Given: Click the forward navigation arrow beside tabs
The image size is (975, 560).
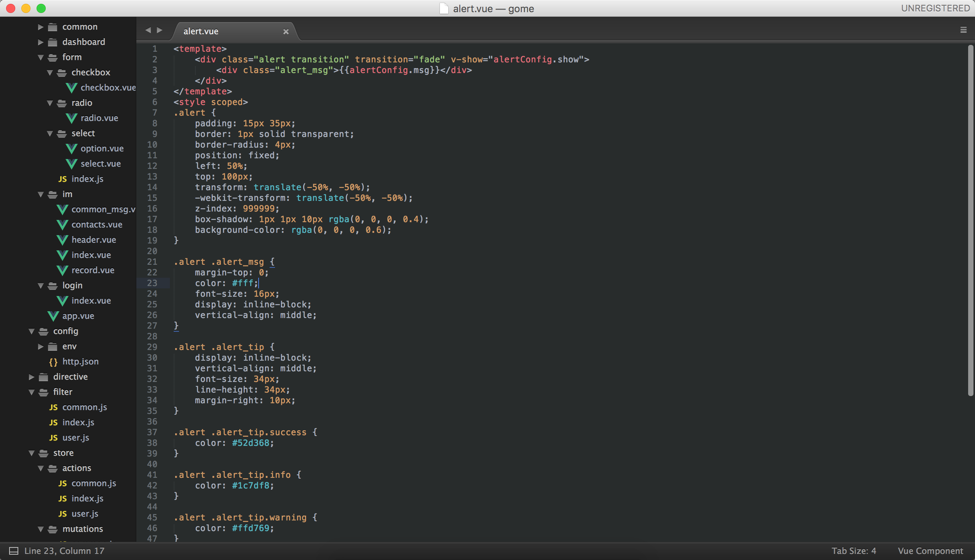Looking at the screenshot, I should 160,30.
